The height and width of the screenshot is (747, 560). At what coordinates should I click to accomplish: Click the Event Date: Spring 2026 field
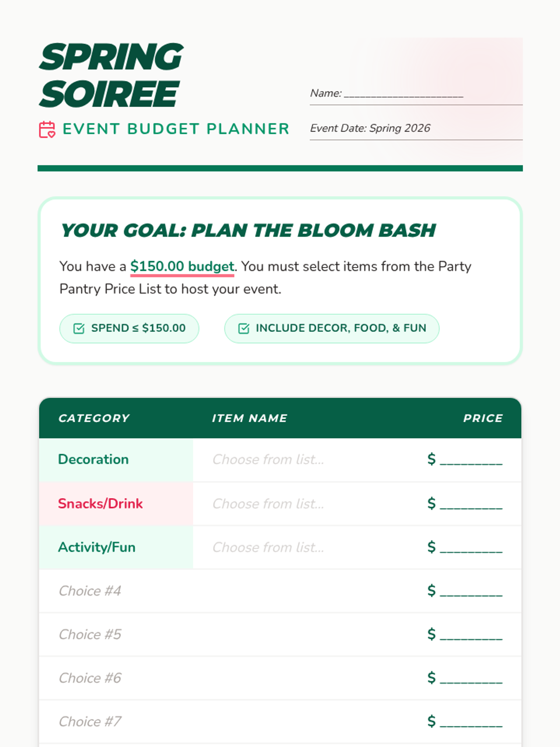tap(416, 128)
